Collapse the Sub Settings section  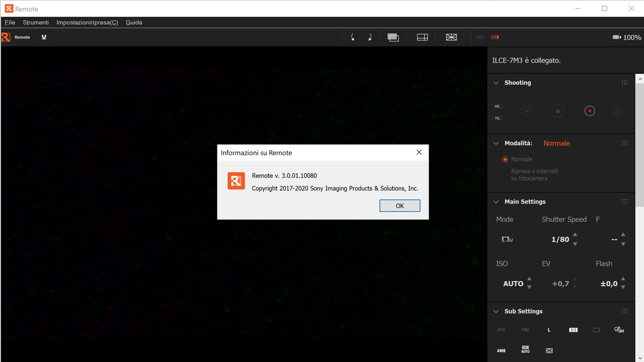pyautogui.click(x=495, y=311)
